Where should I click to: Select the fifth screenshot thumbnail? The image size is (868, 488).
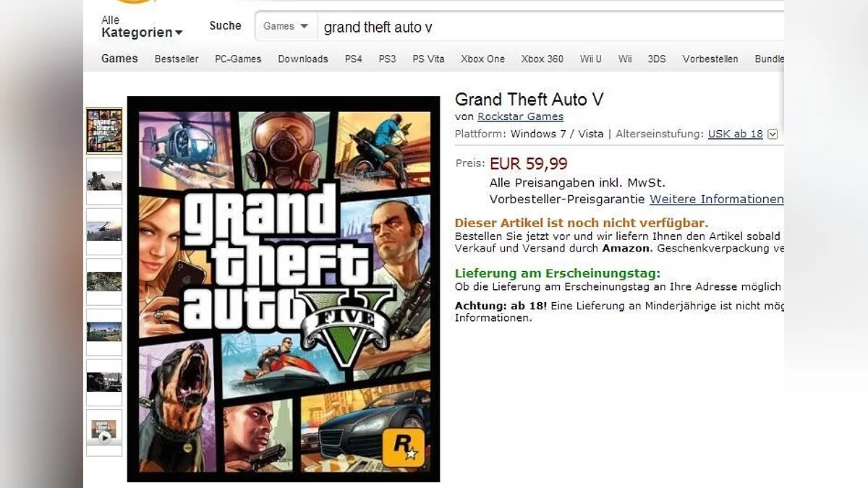[x=104, y=332]
